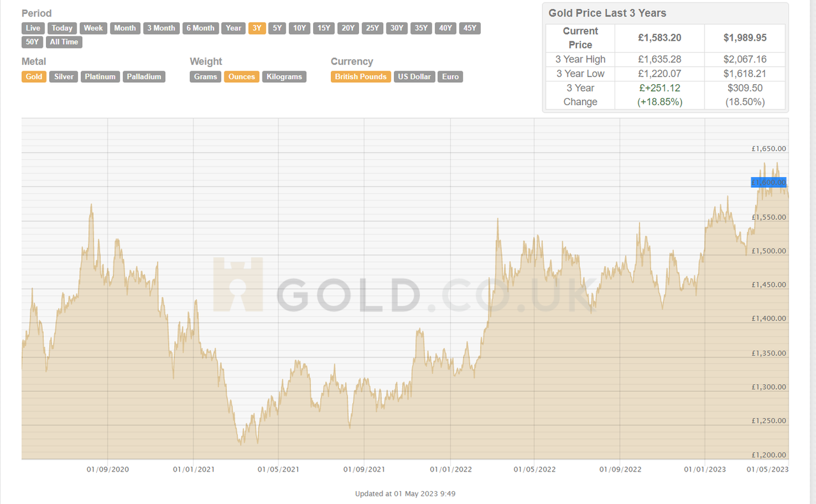Open the 10Y price history
The height and width of the screenshot is (504, 816).
tap(299, 28)
